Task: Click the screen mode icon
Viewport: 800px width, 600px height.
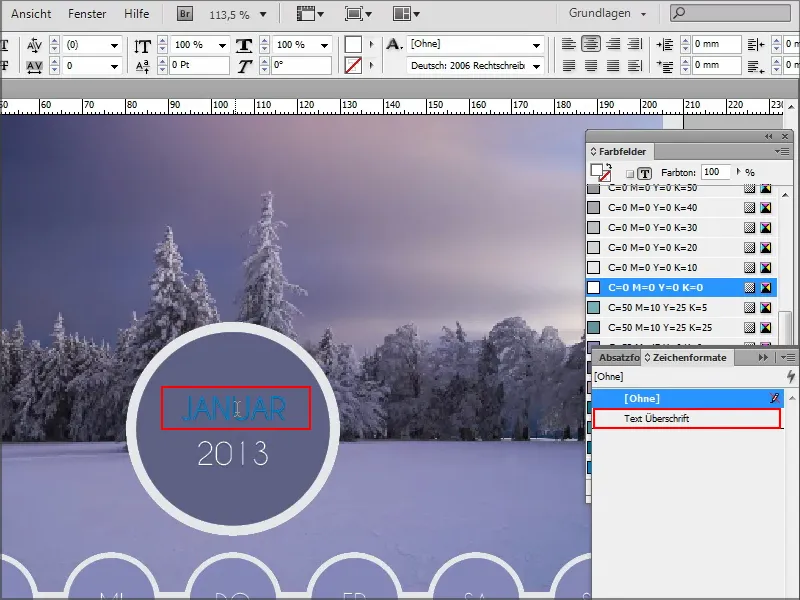Action: pos(356,14)
